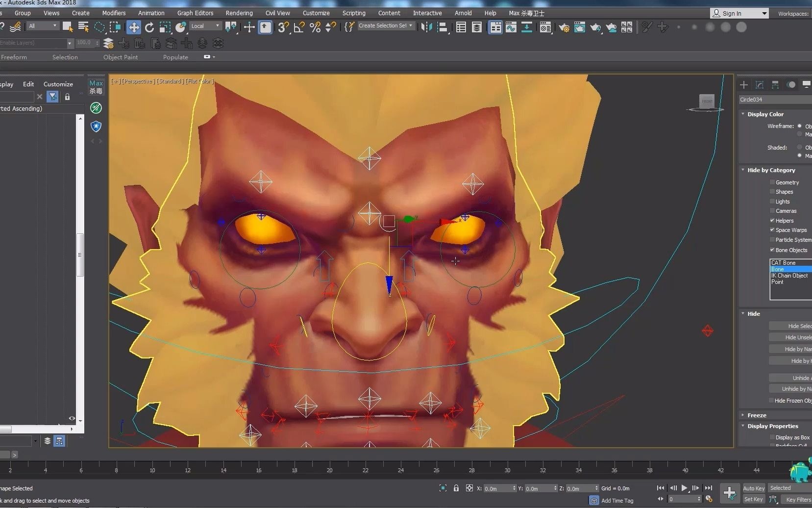Image resolution: width=812 pixels, height=508 pixels.
Task: Toggle the ribbon icon
Action: pos(495,27)
